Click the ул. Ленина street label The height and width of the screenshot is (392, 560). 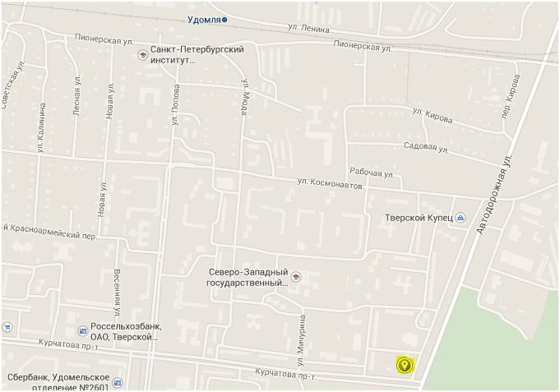tap(308, 28)
